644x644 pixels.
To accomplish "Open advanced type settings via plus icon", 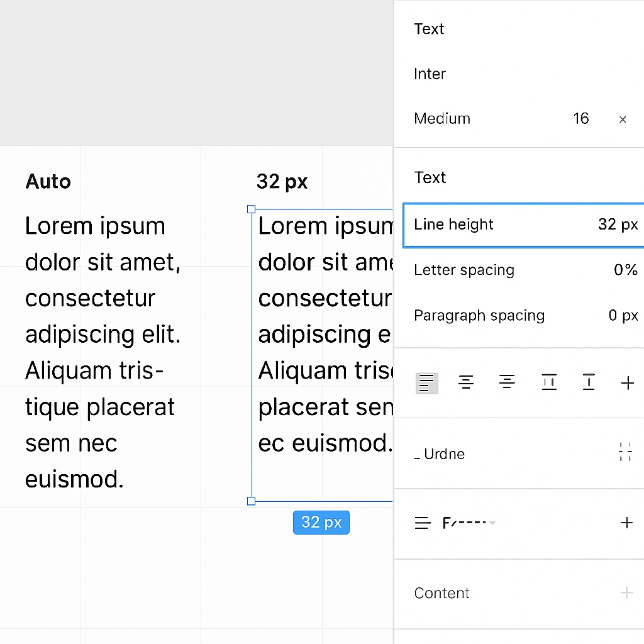I will pos(627,382).
